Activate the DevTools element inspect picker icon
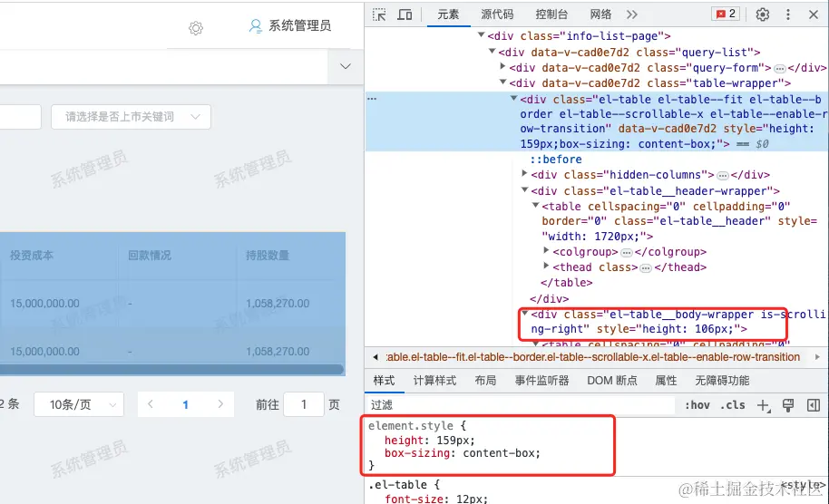 click(379, 15)
